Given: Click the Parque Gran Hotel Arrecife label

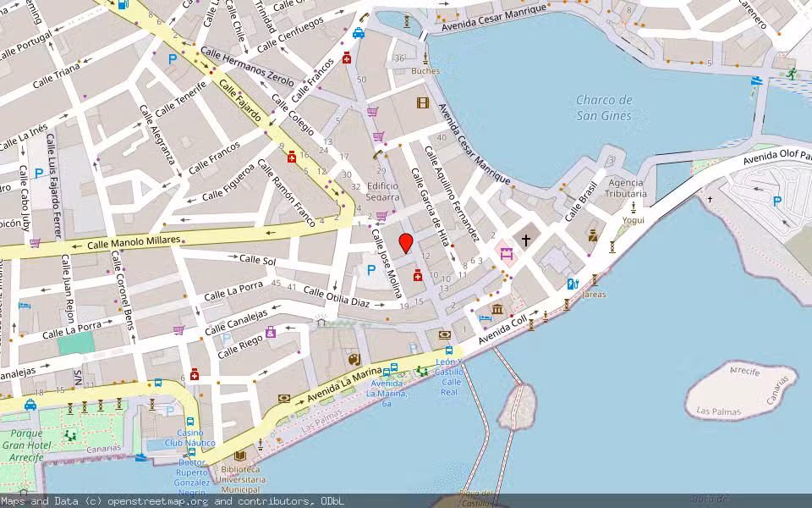Looking at the screenshot, I should tap(26, 445).
